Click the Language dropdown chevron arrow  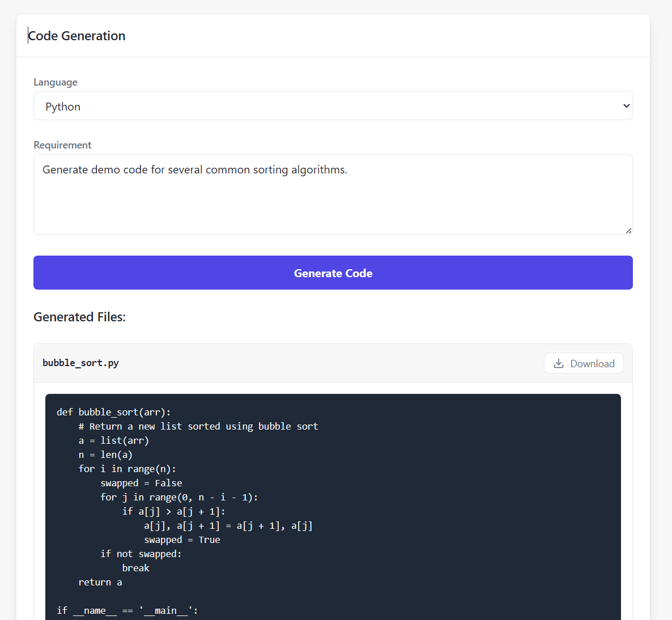626,106
